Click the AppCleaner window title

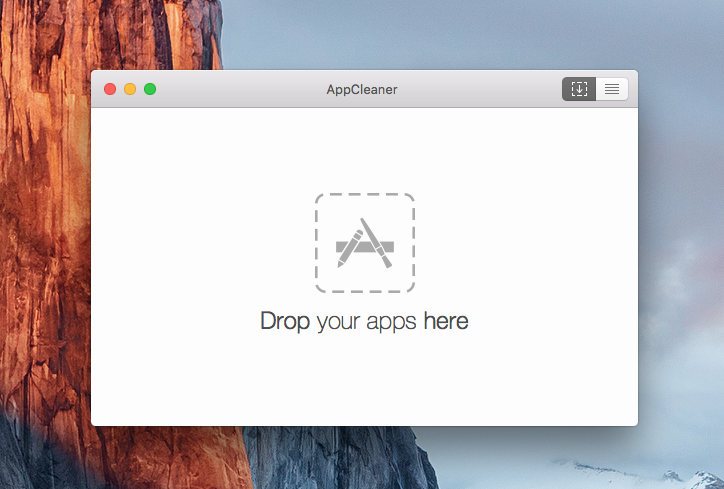pyautogui.click(x=362, y=90)
